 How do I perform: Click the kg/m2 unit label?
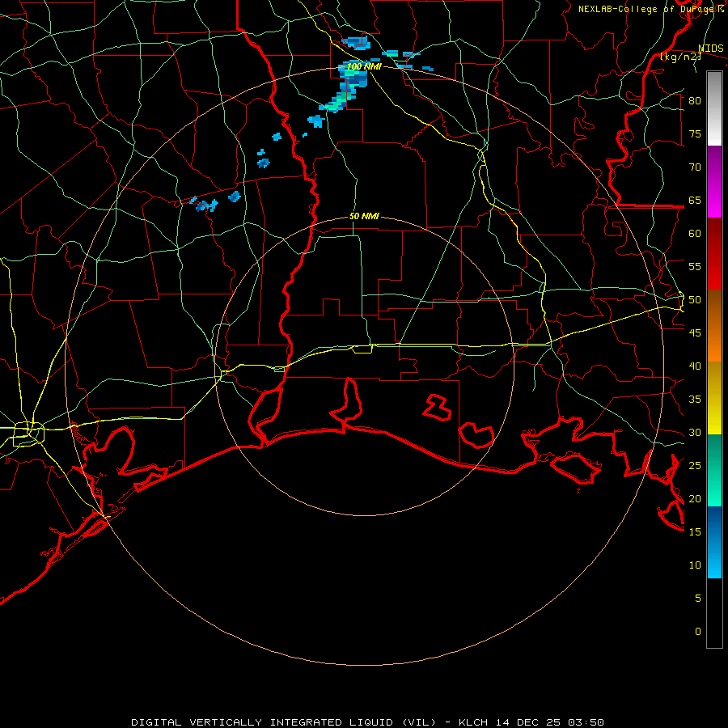coord(680,57)
